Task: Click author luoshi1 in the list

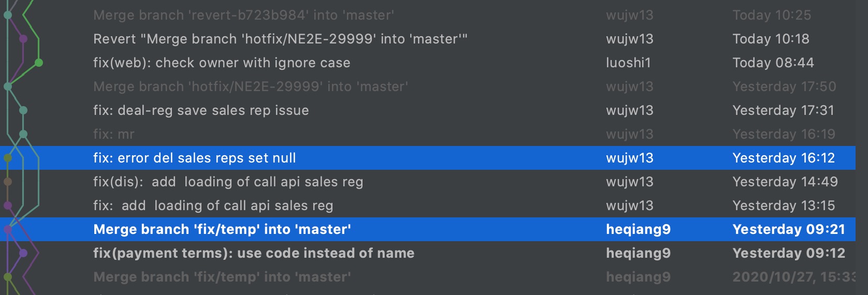Action: point(628,63)
